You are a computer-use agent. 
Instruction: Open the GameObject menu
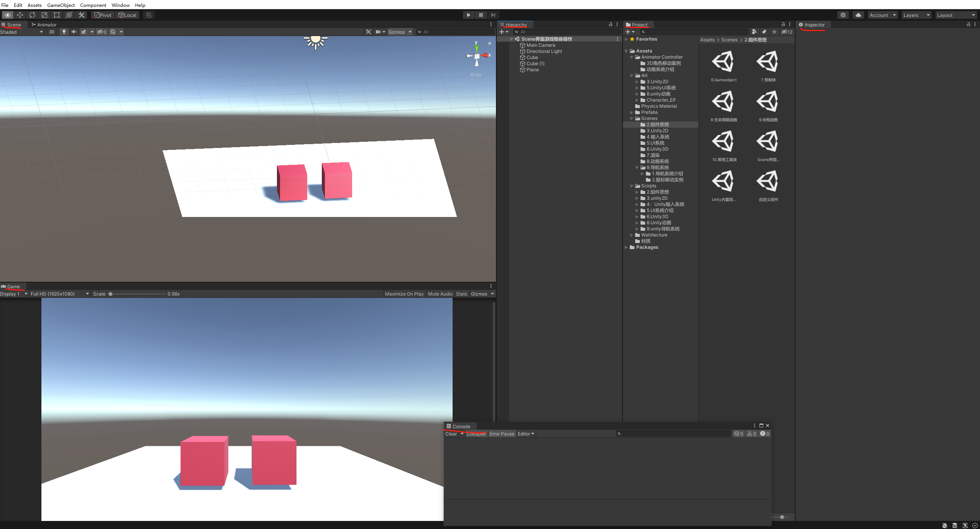point(61,5)
